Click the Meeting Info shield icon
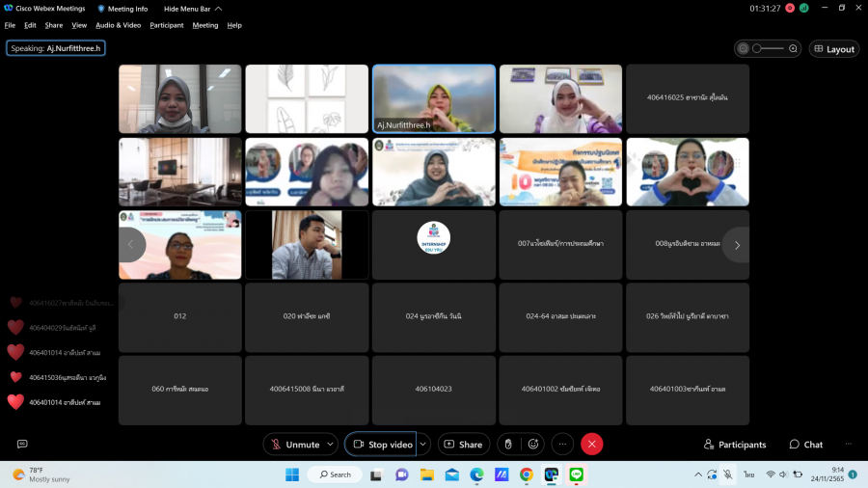 [x=101, y=9]
